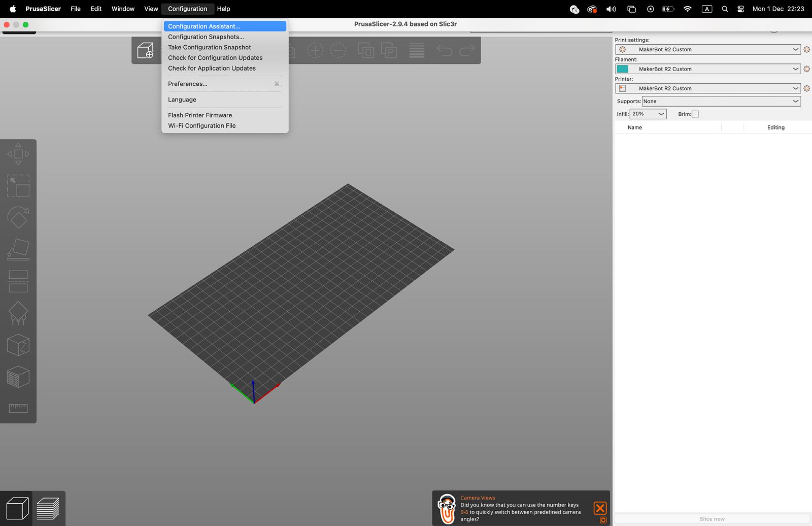Select the Move gizmo tool

coord(18,154)
